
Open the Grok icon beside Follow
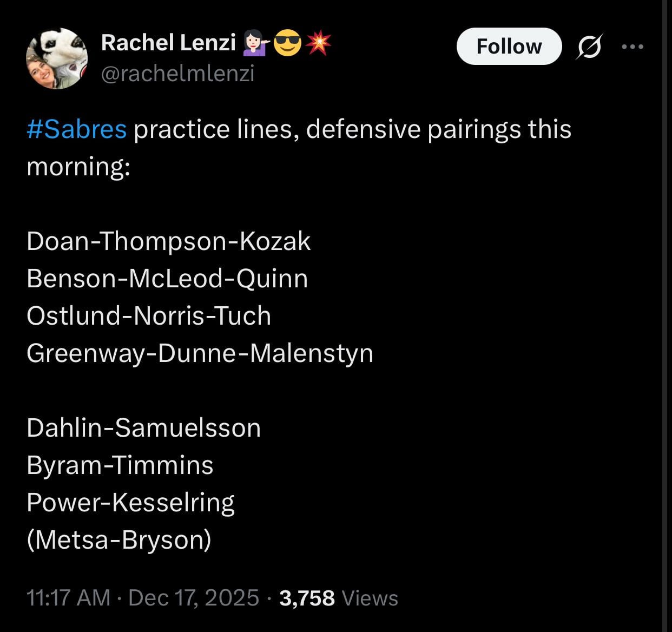589,47
